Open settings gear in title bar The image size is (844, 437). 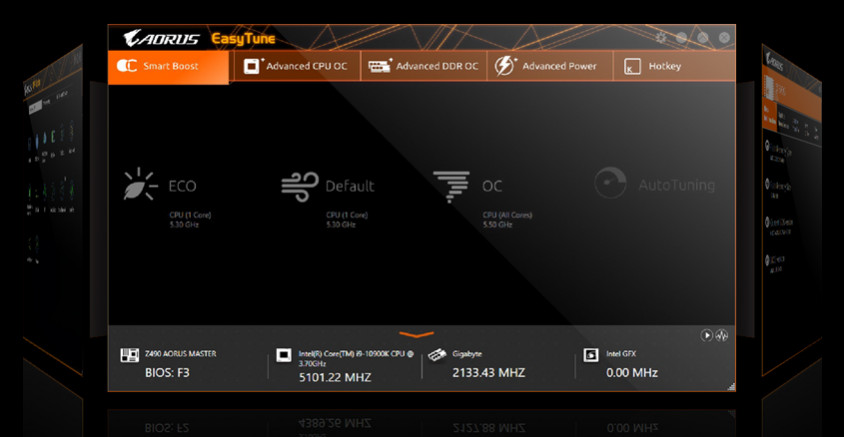(660, 38)
